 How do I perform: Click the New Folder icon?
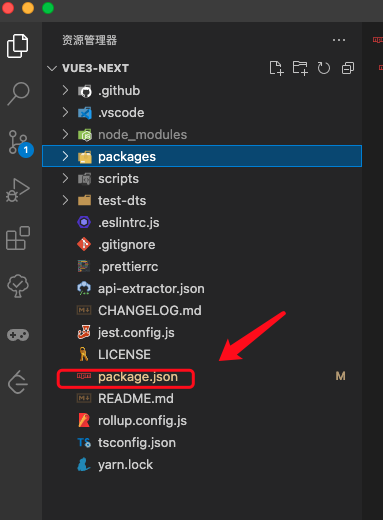click(300, 68)
